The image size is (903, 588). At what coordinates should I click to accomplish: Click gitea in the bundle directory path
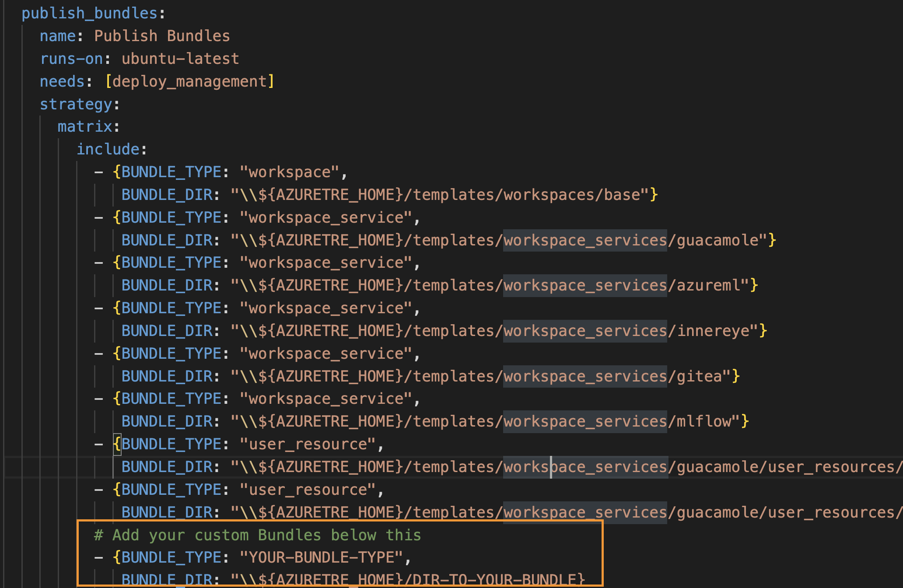tap(699, 376)
